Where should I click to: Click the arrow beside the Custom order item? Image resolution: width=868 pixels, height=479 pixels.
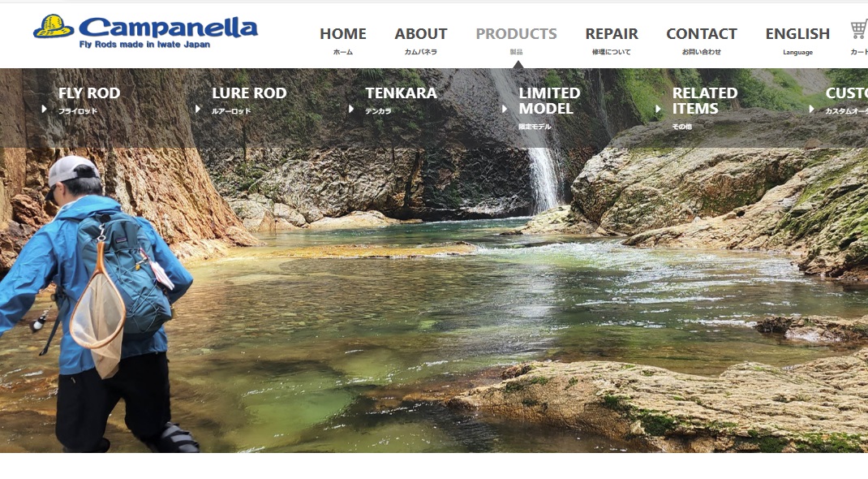coord(811,109)
